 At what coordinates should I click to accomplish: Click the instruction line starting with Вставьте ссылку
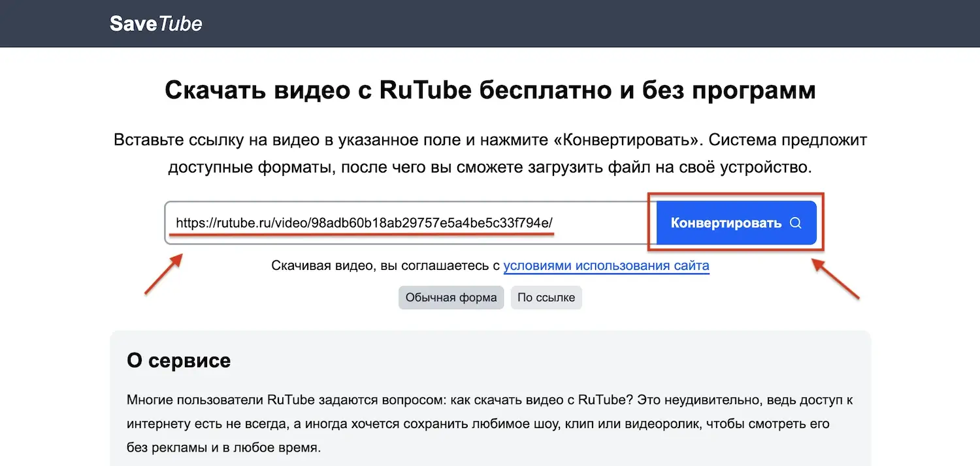[490, 140]
